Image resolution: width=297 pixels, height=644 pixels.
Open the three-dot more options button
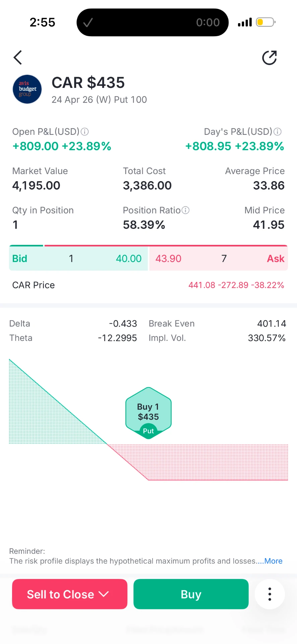[270, 594]
